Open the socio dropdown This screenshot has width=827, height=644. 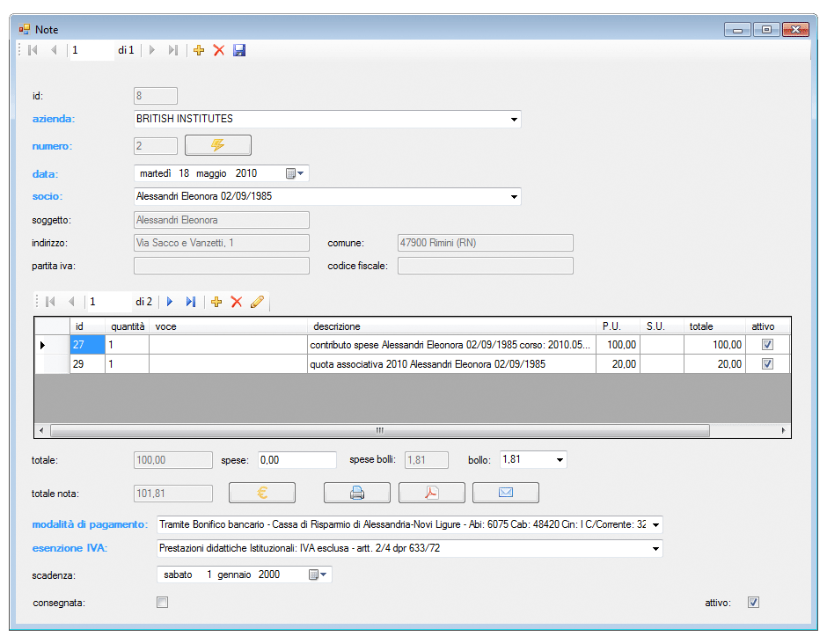click(x=514, y=197)
